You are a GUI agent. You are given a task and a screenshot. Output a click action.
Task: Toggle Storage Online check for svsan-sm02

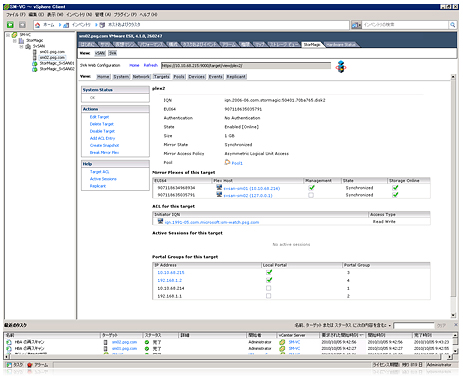(x=395, y=195)
